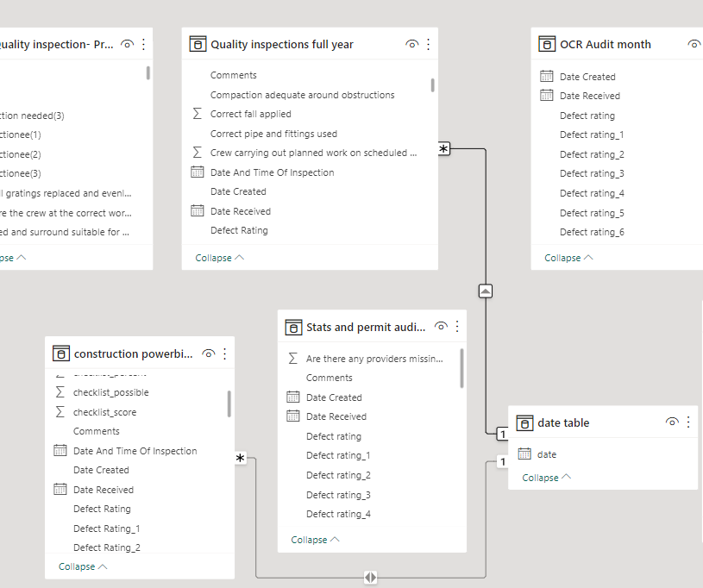
Task: Open more options for Quality inspections full year
Action: tap(428, 44)
